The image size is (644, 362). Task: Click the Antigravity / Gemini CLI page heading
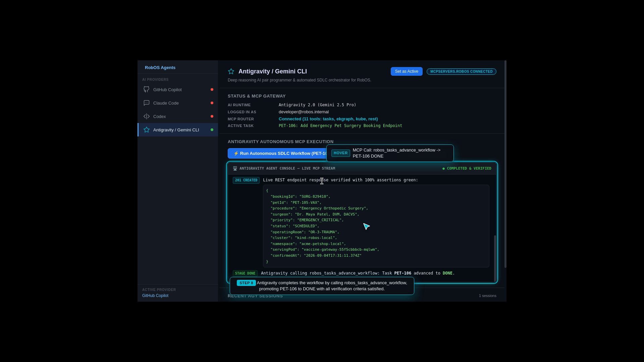click(273, 71)
